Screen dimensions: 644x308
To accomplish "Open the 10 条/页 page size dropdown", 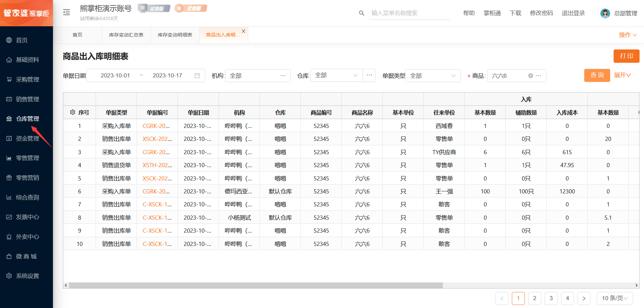I will pos(615,298).
